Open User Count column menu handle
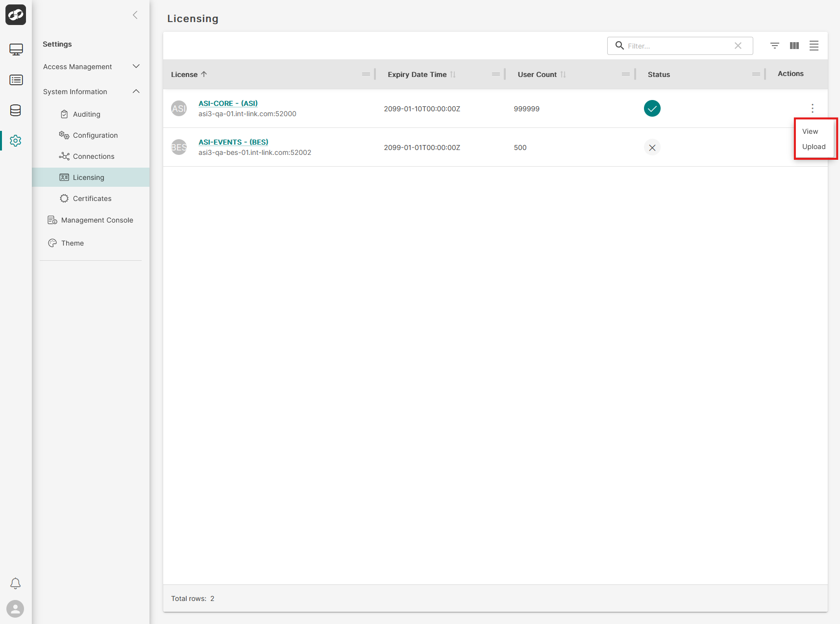This screenshot has width=840, height=624. point(626,74)
